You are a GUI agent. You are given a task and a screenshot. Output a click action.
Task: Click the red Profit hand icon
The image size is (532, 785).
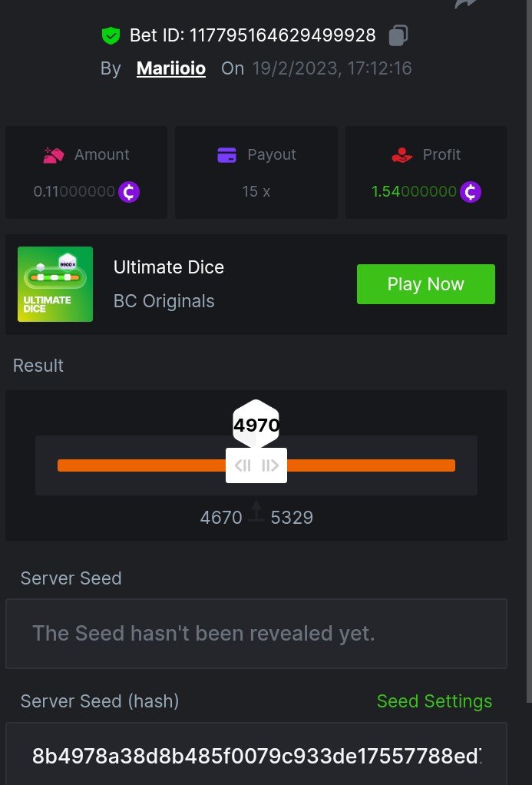401,155
